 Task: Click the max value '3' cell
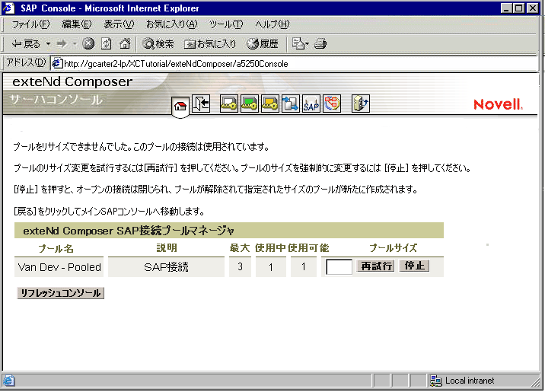tap(240, 267)
